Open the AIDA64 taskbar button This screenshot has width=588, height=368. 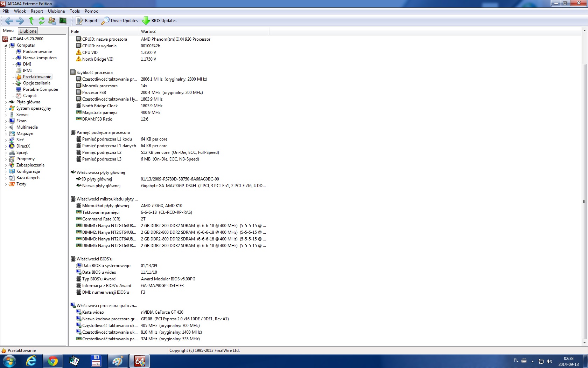[140, 361]
